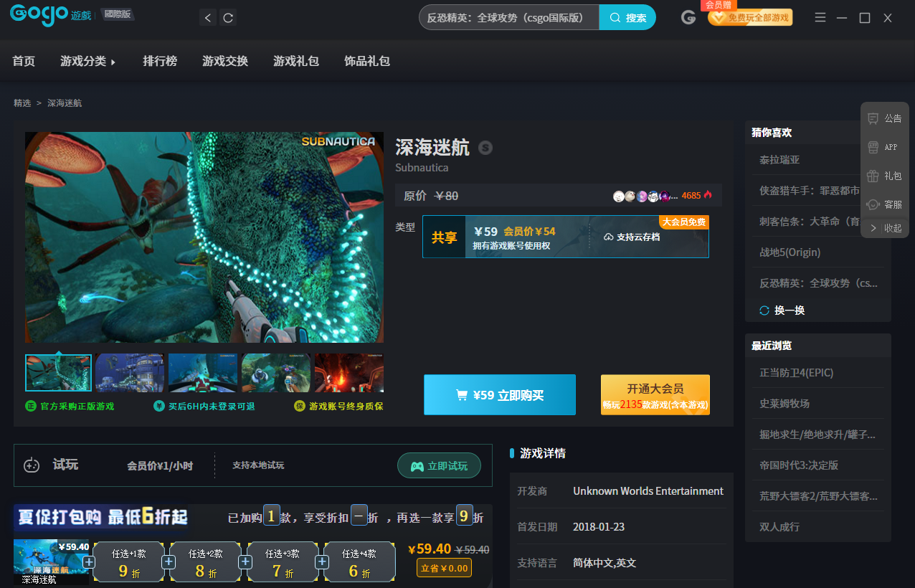Start trial with 立即试玩 button
Image resolution: width=915 pixels, height=588 pixels.
click(440, 466)
